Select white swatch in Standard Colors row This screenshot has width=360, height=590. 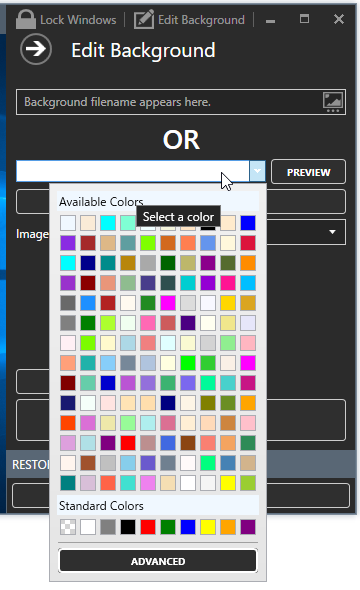(x=88, y=527)
